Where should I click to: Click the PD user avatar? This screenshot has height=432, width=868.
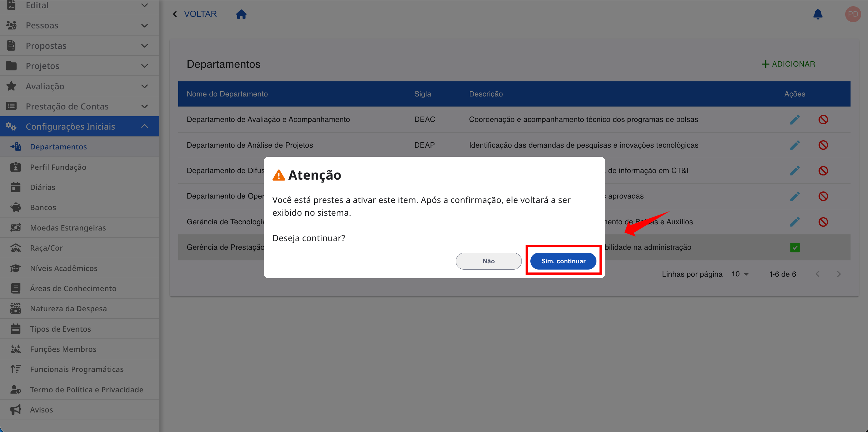tap(853, 14)
